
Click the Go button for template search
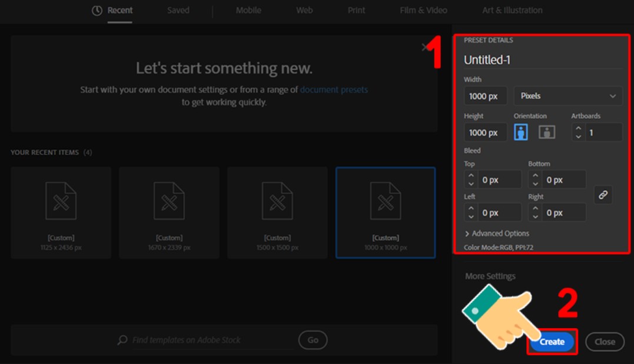click(x=313, y=340)
